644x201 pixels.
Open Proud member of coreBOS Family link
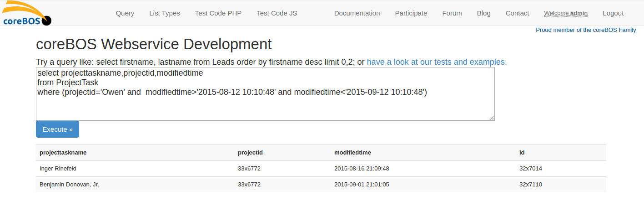586,30
